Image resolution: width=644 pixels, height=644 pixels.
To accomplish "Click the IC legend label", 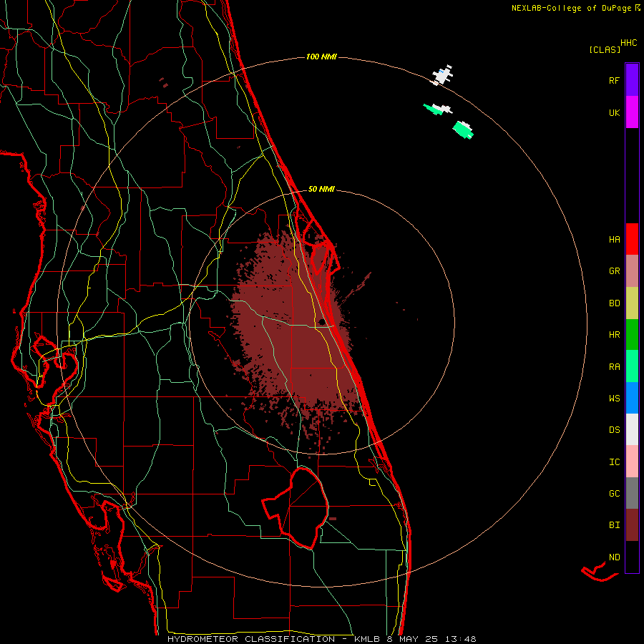I will [x=614, y=462].
